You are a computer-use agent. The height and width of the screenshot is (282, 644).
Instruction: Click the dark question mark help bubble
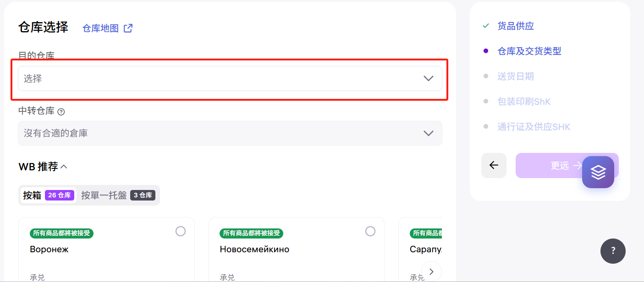click(613, 251)
